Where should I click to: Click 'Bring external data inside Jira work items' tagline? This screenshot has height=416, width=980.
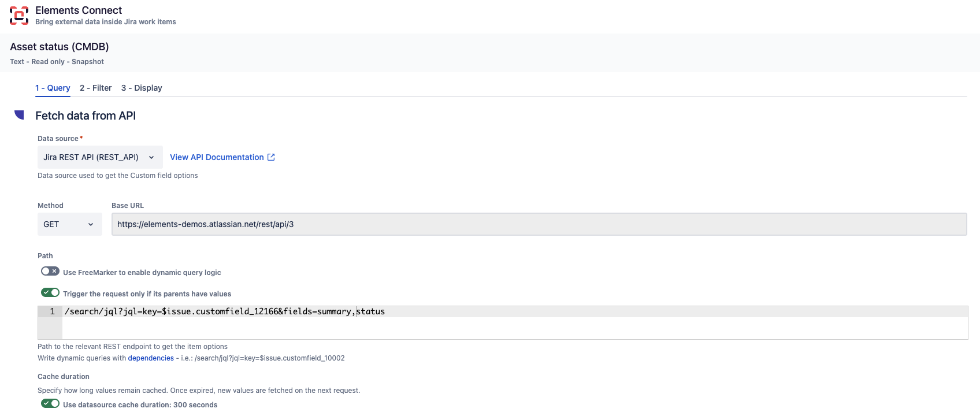[106, 22]
